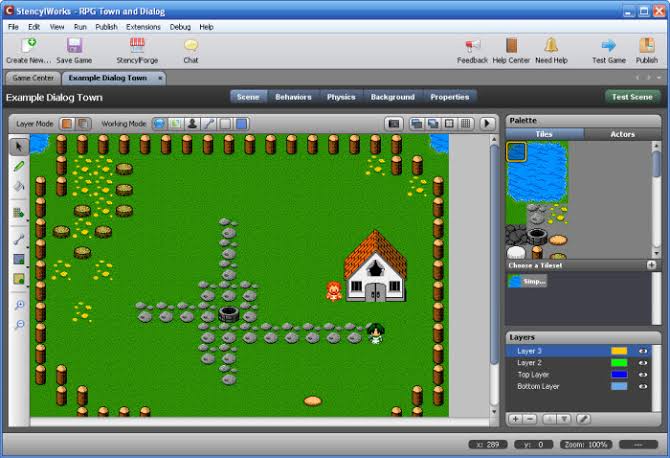The height and width of the screenshot is (458, 670).
Task: Select the wrench tool in left toolbar
Action: pyautogui.click(x=19, y=239)
